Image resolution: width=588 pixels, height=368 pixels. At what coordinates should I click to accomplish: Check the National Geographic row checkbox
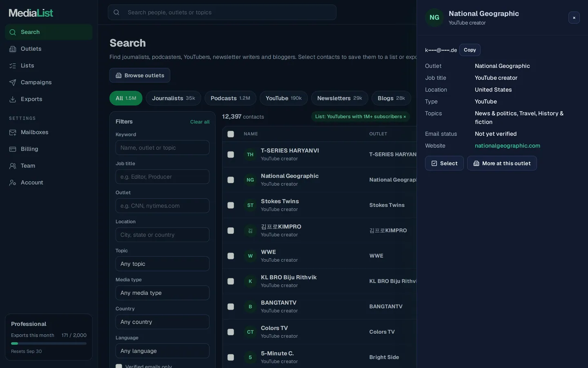[231, 180]
